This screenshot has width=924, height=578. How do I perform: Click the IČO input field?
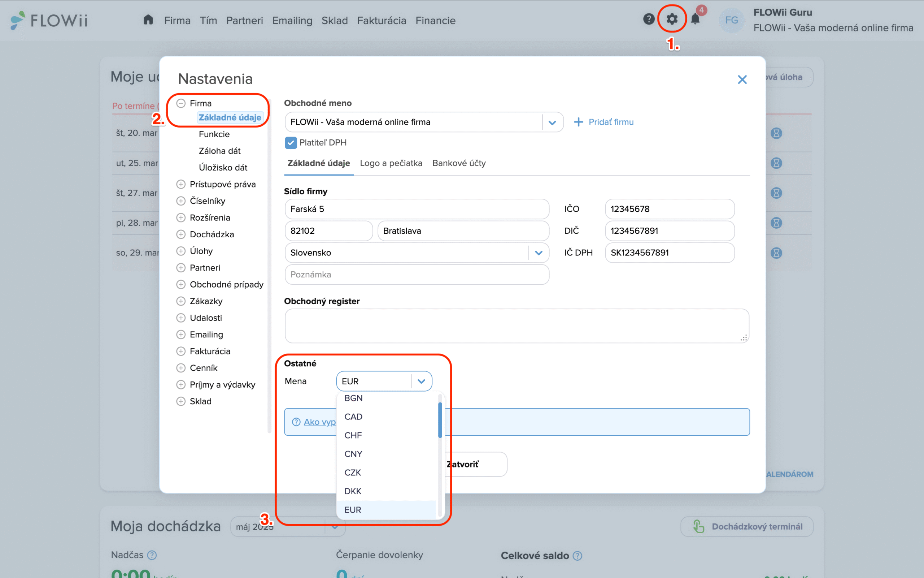pos(670,209)
